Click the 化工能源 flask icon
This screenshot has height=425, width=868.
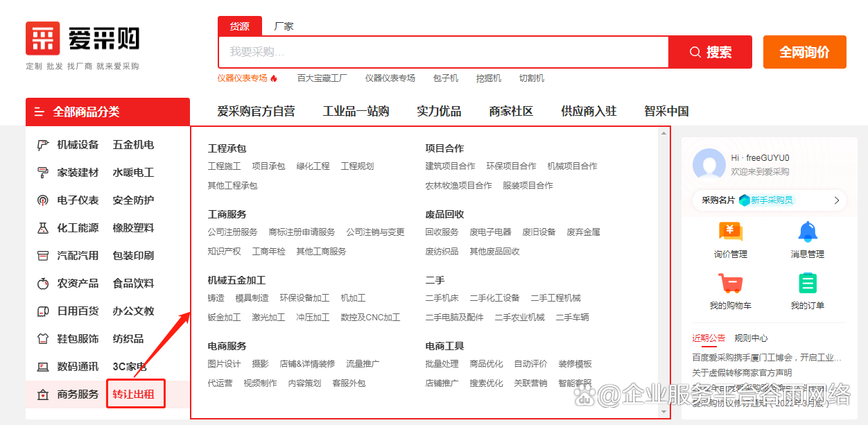pos(43,228)
